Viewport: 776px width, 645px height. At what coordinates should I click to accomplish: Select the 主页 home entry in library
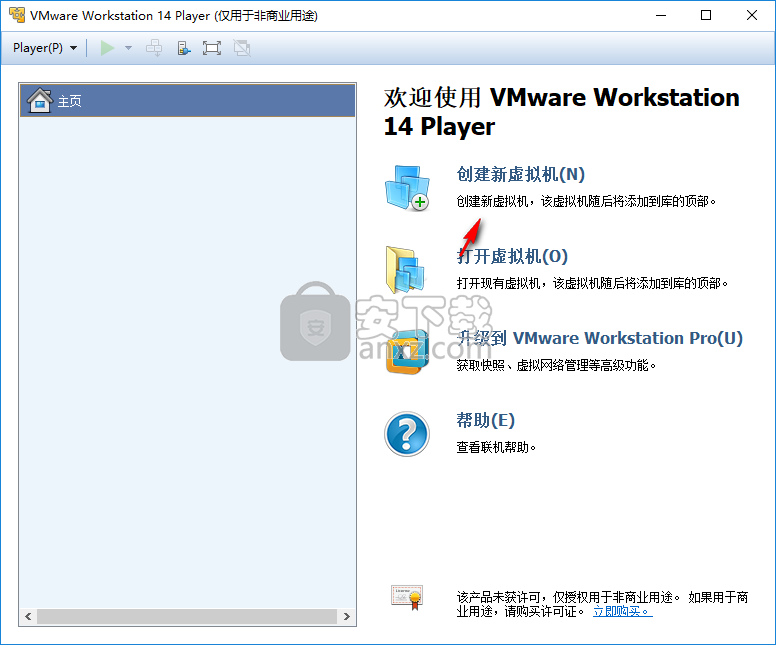[x=188, y=100]
